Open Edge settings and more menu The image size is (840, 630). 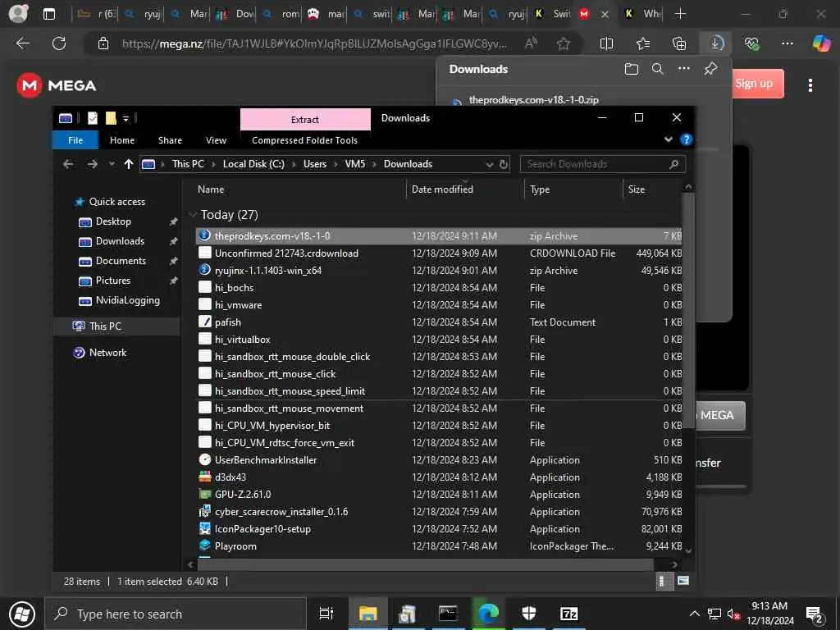[x=787, y=43]
